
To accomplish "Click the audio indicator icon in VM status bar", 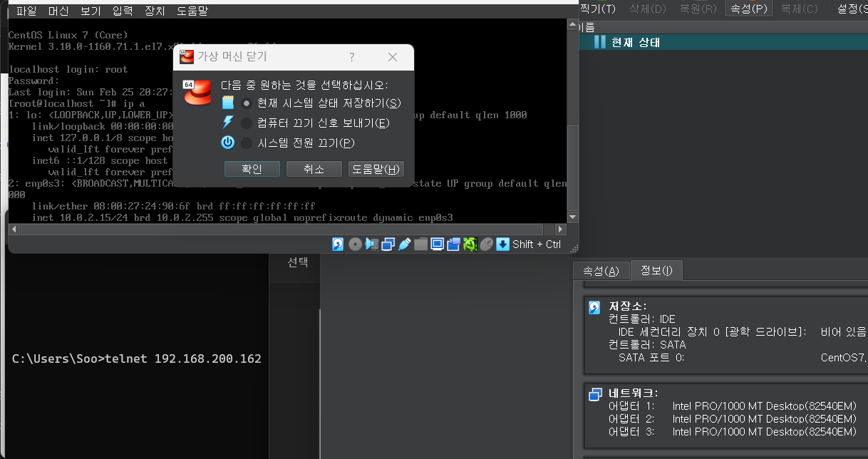I will pyautogui.click(x=372, y=244).
